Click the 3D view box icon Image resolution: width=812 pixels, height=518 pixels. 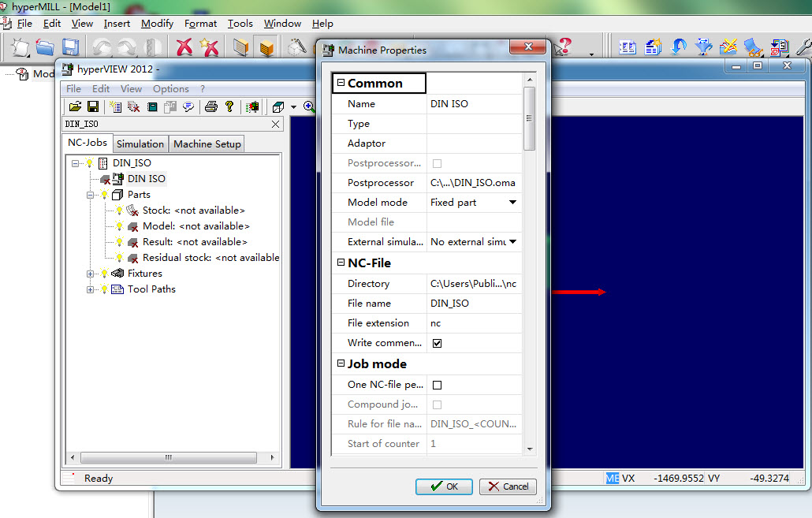pyautogui.click(x=278, y=106)
